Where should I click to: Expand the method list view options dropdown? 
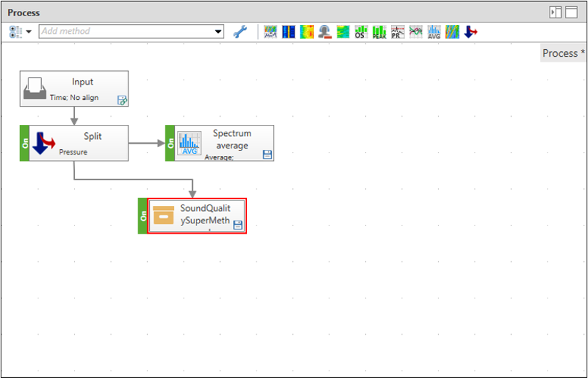[x=28, y=32]
